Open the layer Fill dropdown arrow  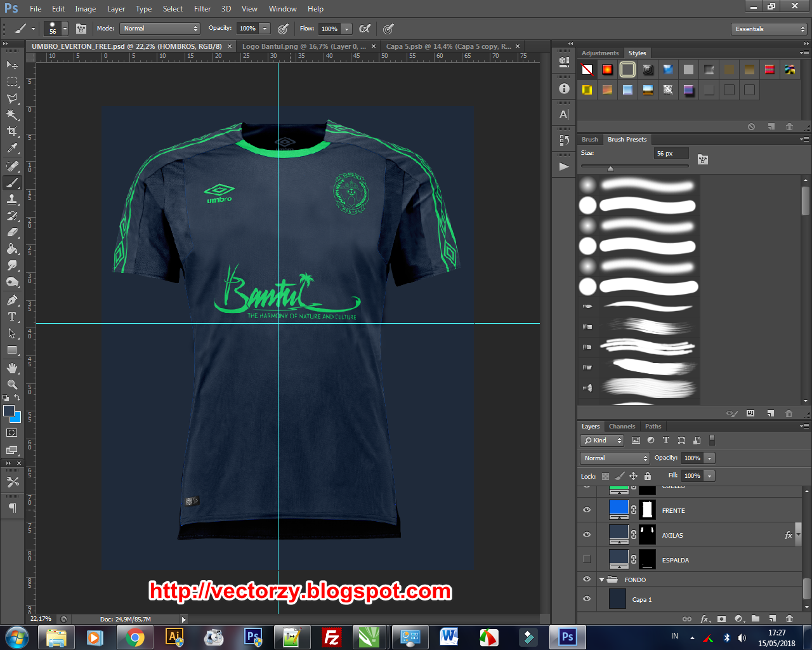coord(710,476)
